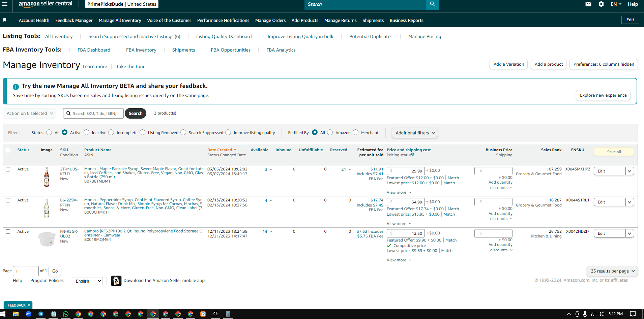Image resolution: width=644 pixels, height=319 pixels.
Task: Click 'Explore new experience' button
Action: [603, 95]
